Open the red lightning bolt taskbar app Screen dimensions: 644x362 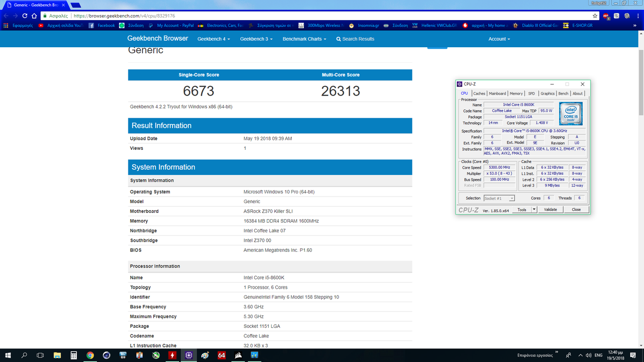point(173,355)
